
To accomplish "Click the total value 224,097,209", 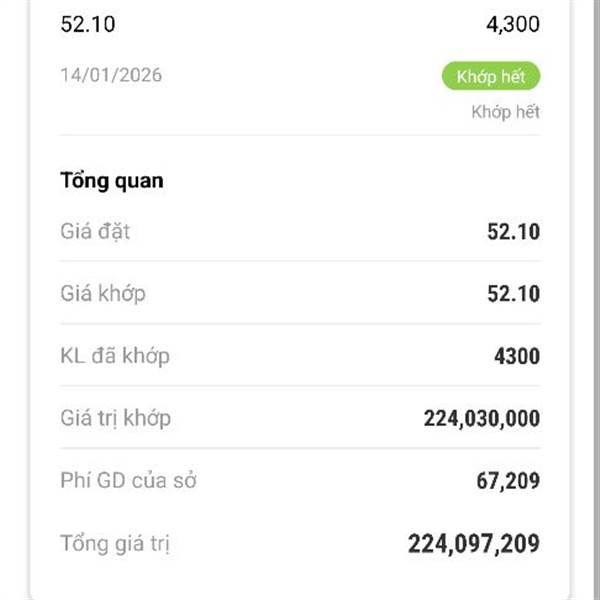I will click(473, 544).
